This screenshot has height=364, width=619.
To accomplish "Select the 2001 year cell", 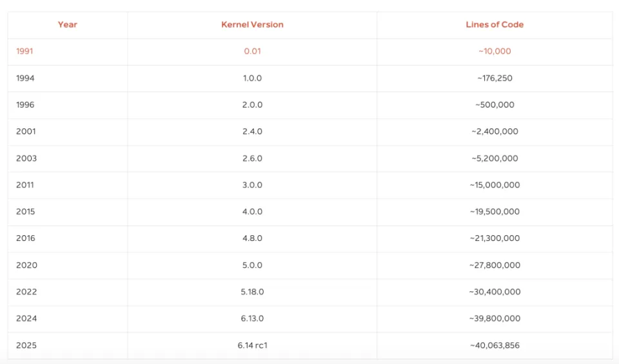I will point(26,131).
